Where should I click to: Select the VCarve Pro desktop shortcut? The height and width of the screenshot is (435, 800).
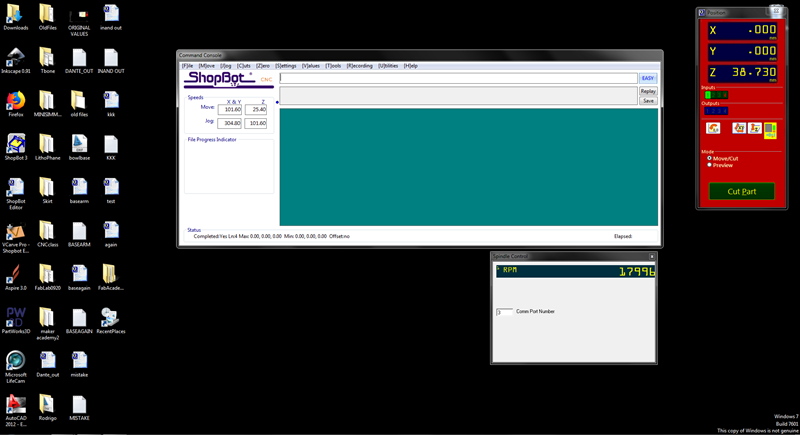16,237
